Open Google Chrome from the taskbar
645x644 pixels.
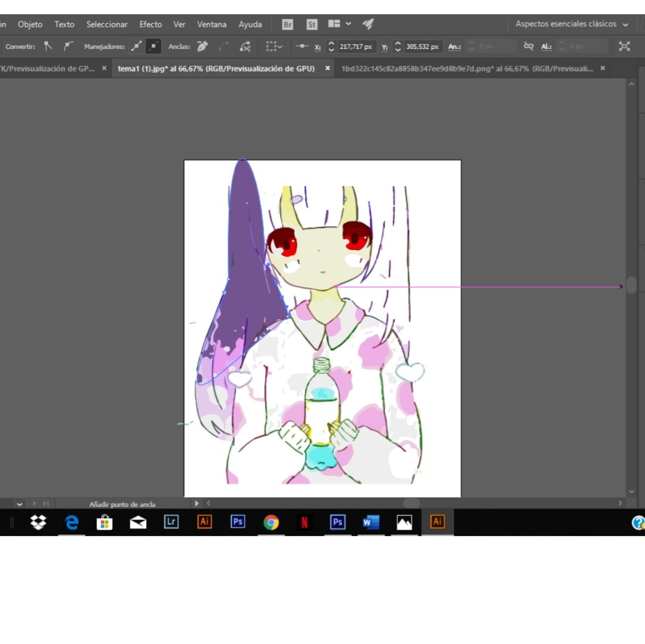271,522
